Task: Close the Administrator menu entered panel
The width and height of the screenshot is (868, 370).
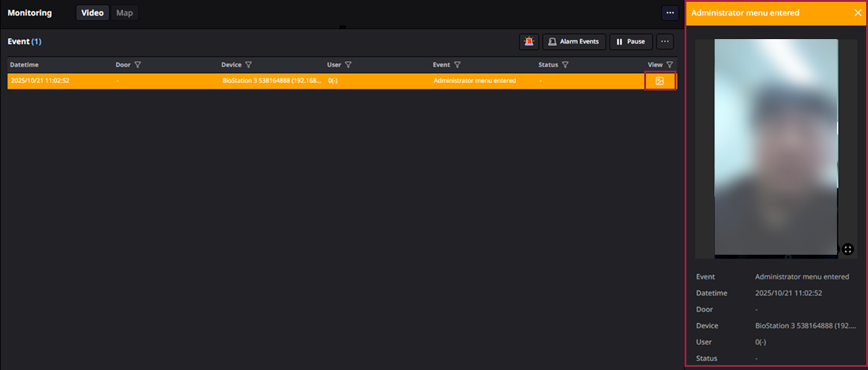Action: 857,13
